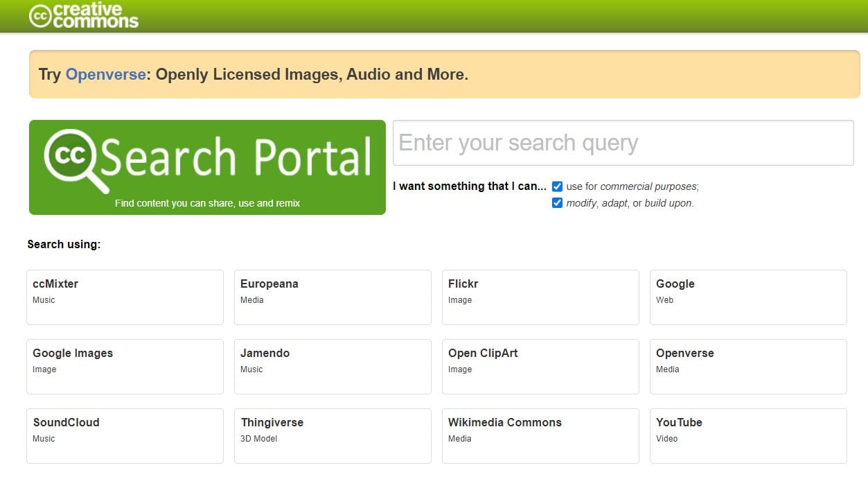The width and height of the screenshot is (868, 479).
Task: Click the 'Search using:' label
Action: click(64, 244)
